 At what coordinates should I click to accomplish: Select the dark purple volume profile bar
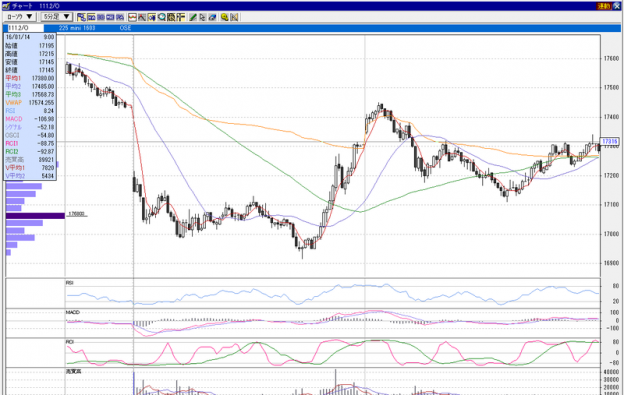pyautogui.click(x=35, y=216)
